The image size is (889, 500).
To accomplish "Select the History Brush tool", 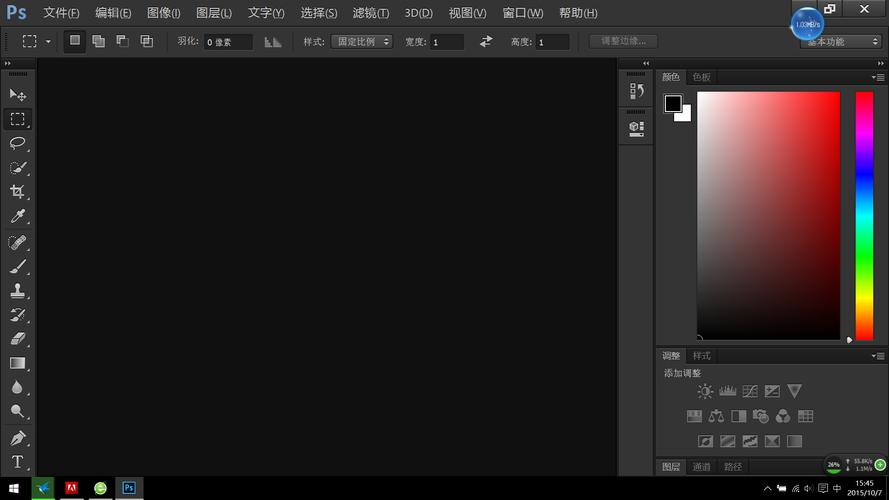I will (x=18, y=315).
